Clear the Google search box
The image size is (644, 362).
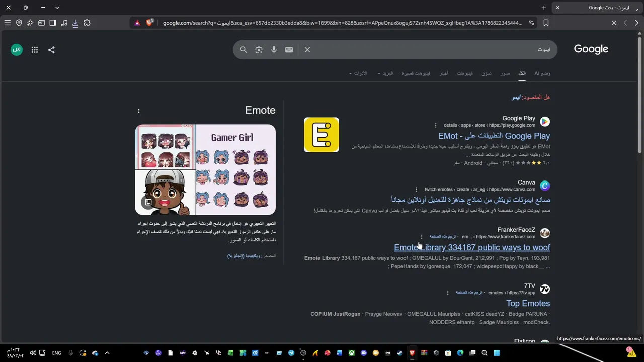coord(307,50)
